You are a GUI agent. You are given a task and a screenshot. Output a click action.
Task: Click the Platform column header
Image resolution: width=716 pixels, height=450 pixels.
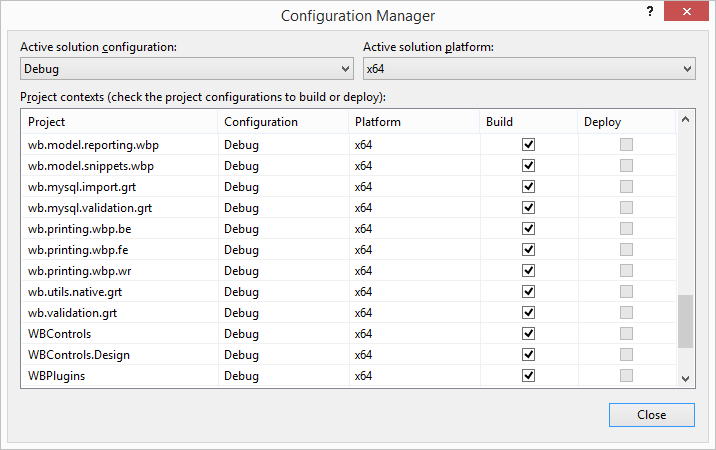[x=412, y=122]
